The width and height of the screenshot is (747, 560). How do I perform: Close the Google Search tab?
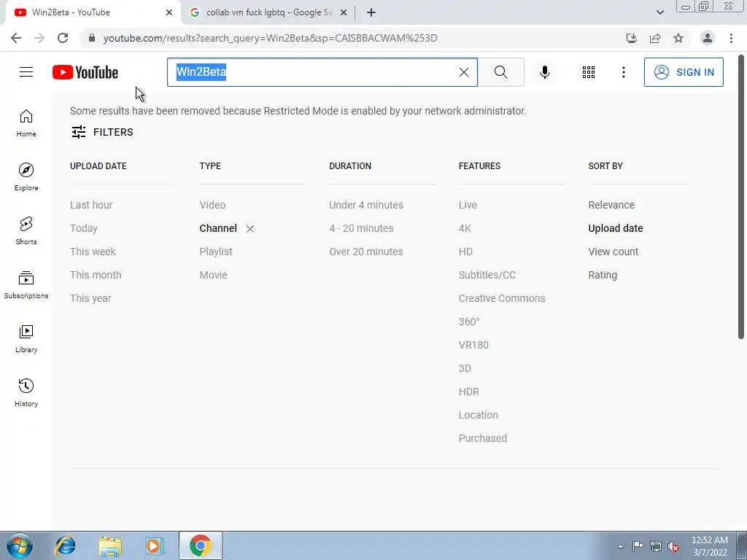coord(344,12)
